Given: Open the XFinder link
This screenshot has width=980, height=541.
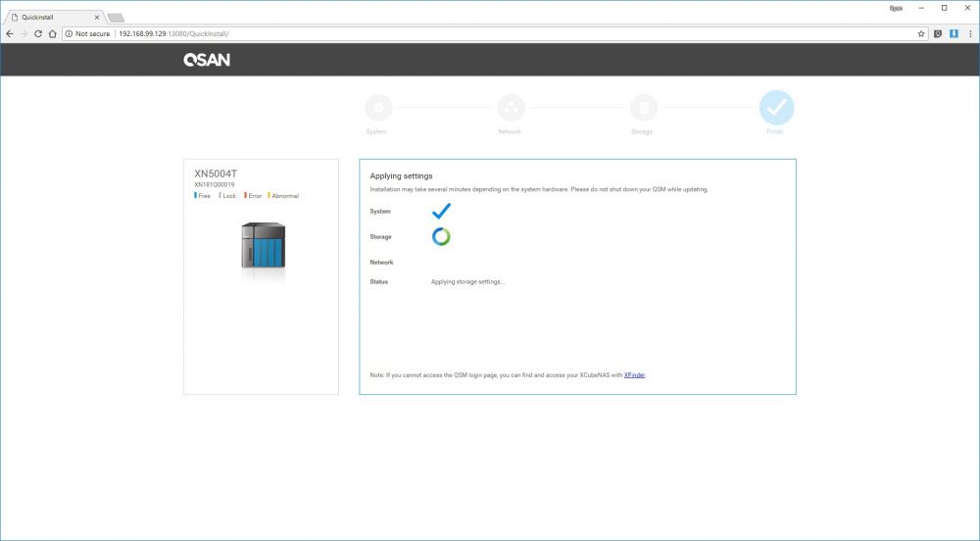Looking at the screenshot, I should click(634, 375).
